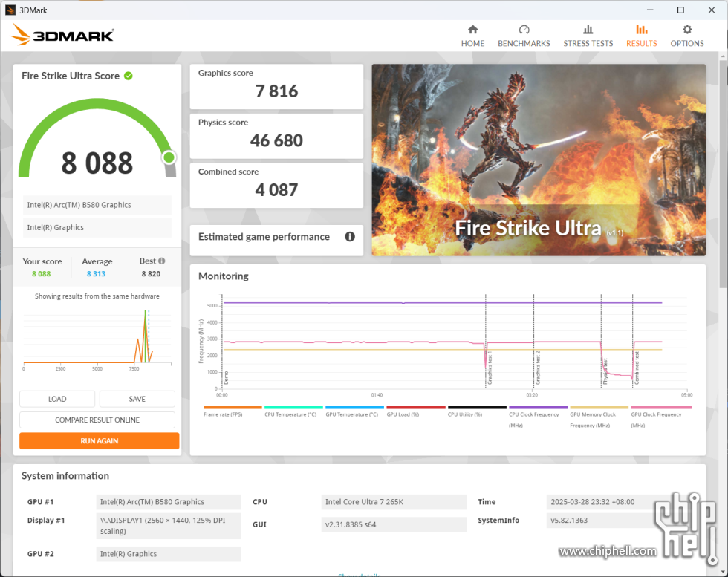Viewport: 728px width, 577px height.
Task: Click the green validation checkmark icon
Action: click(128, 76)
